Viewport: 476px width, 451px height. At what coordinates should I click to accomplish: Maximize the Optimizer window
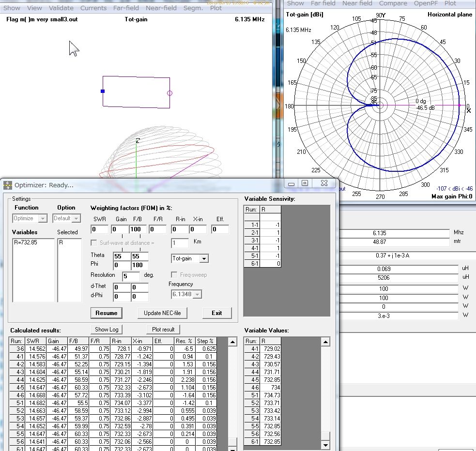click(305, 183)
